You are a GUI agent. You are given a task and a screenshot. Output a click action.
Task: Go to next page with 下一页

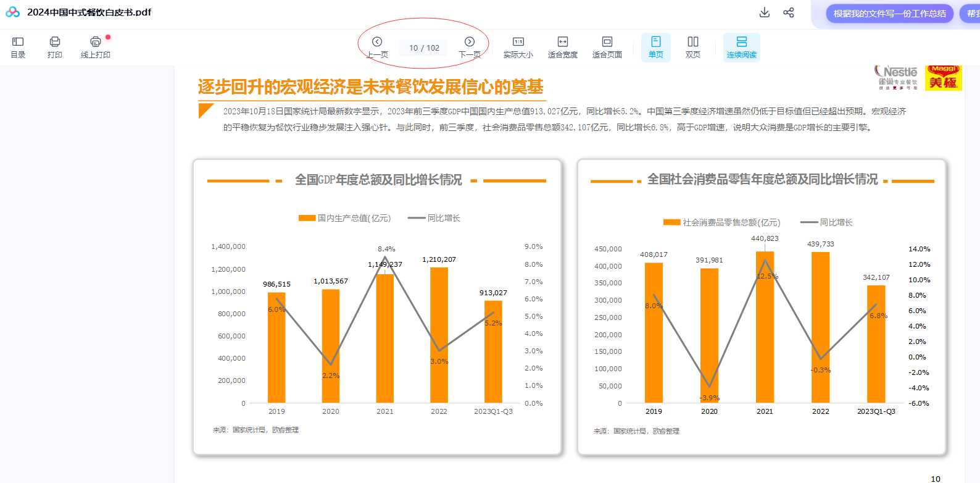pos(470,47)
